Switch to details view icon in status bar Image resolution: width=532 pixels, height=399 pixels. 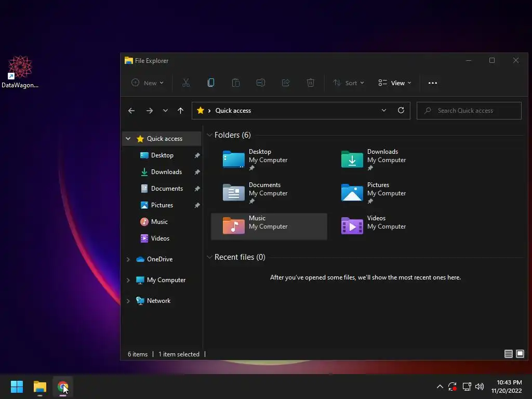coord(508,354)
